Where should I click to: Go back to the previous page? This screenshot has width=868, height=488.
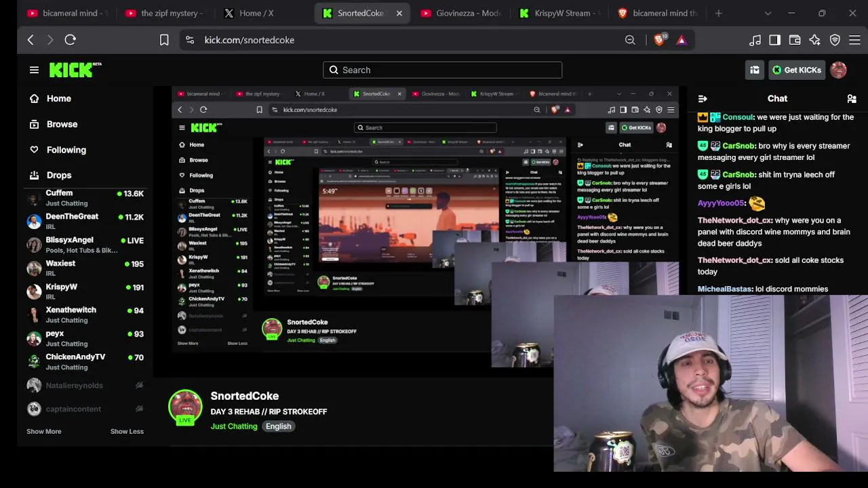31,40
